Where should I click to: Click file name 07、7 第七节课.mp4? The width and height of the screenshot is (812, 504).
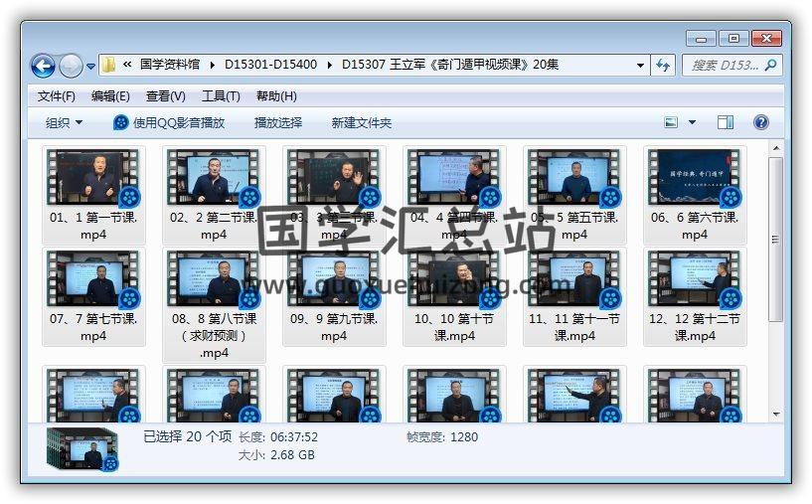(x=93, y=327)
